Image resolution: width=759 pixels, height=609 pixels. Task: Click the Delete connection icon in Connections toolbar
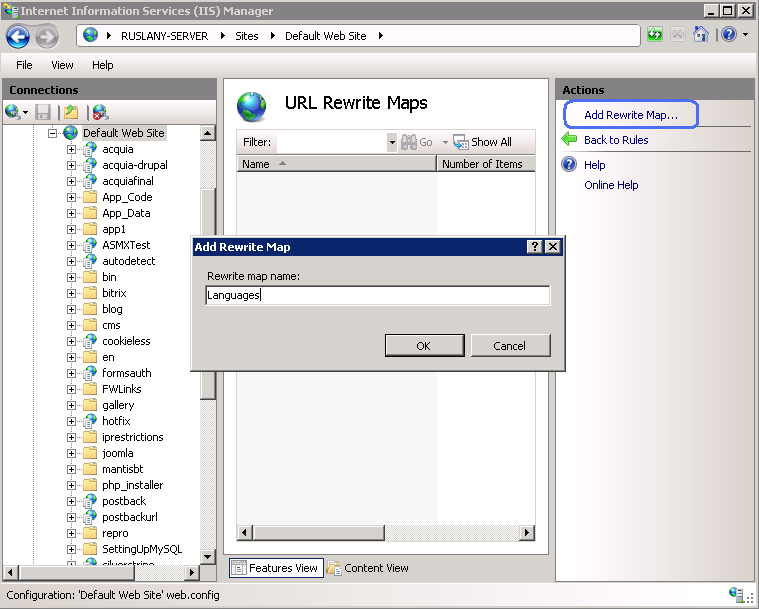100,112
